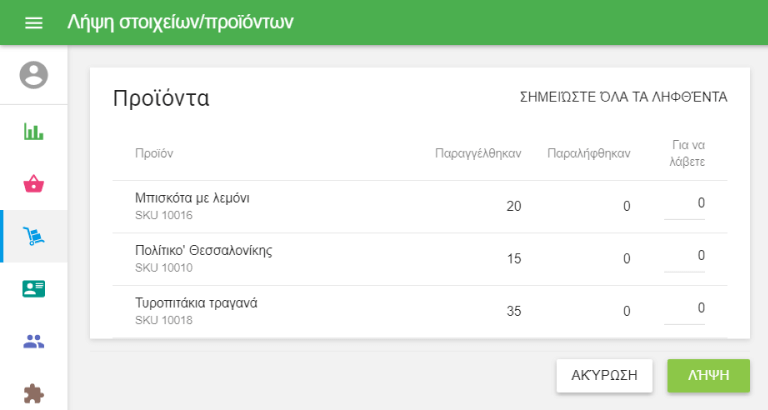The image size is (768, 410).
Task: Go to the pink shopping basket icon
Action: click(x=34, y=184)
